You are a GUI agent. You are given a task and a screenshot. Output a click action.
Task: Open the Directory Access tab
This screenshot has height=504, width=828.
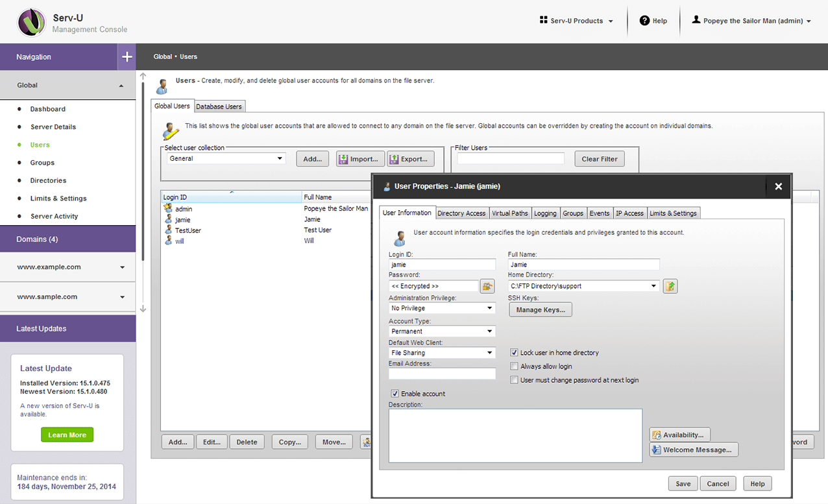(461, 213)
